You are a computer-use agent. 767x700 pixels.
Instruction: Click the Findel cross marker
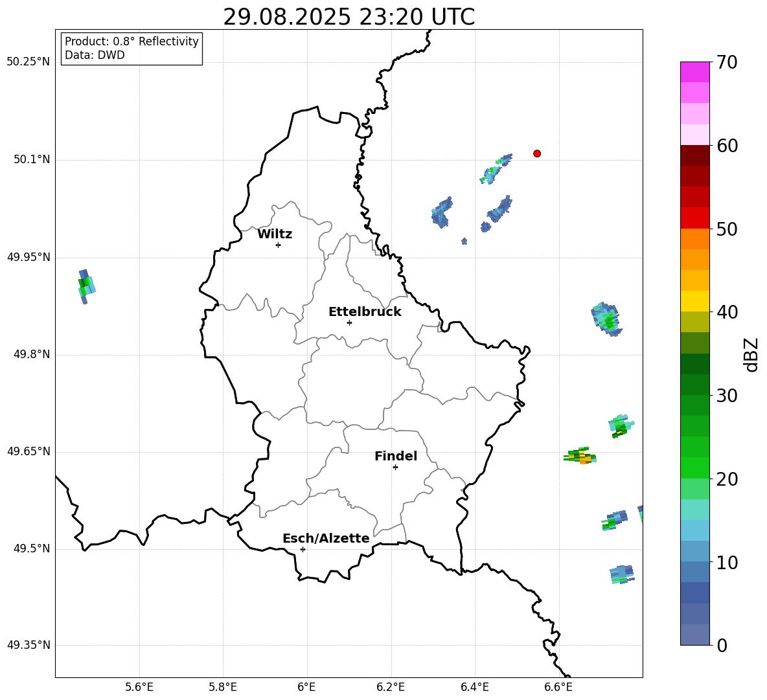(x=395, y=468)
